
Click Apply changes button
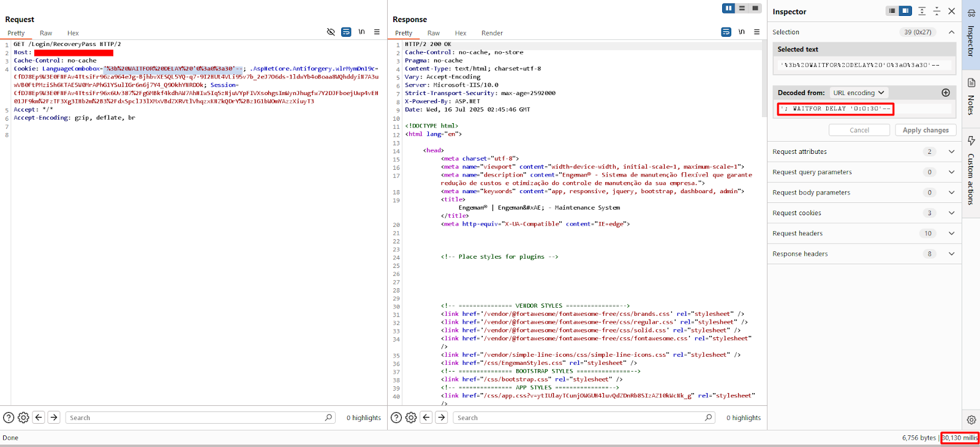(925, 130)
